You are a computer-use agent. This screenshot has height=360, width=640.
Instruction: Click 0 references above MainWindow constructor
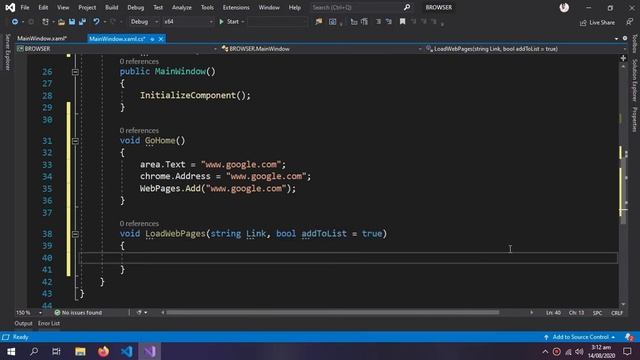point(139,61)
